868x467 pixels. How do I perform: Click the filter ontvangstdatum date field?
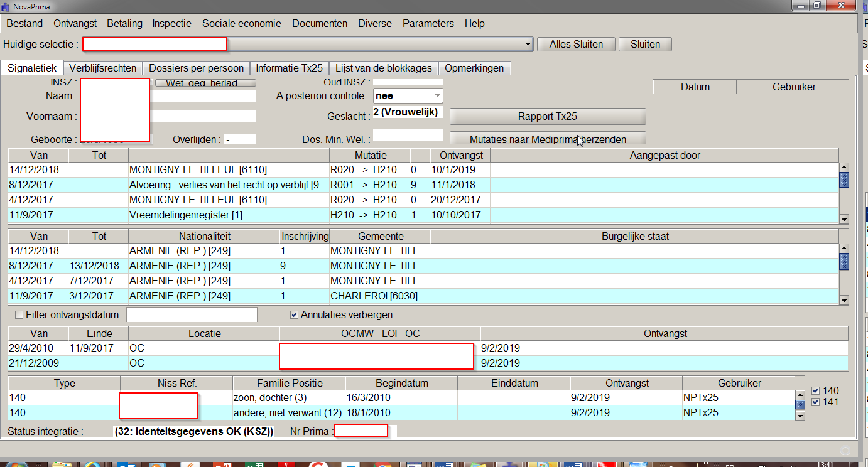click(192, 314)
